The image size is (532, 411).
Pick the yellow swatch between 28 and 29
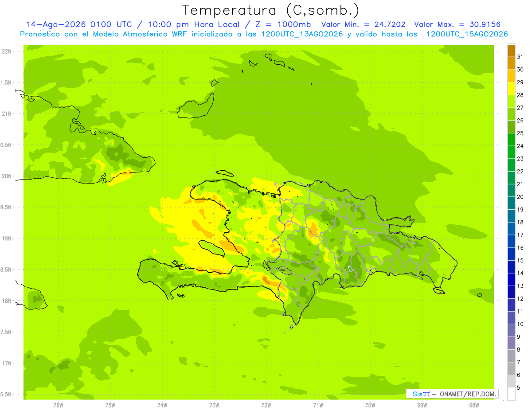point(511,89)
